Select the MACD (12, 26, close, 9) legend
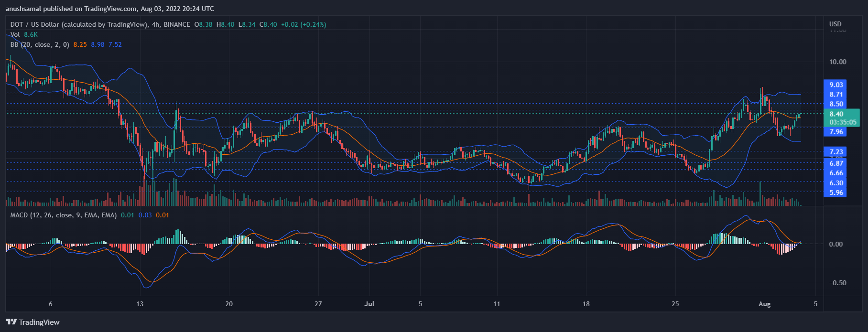This screenshot has height=332, width=868. [63, 215]
